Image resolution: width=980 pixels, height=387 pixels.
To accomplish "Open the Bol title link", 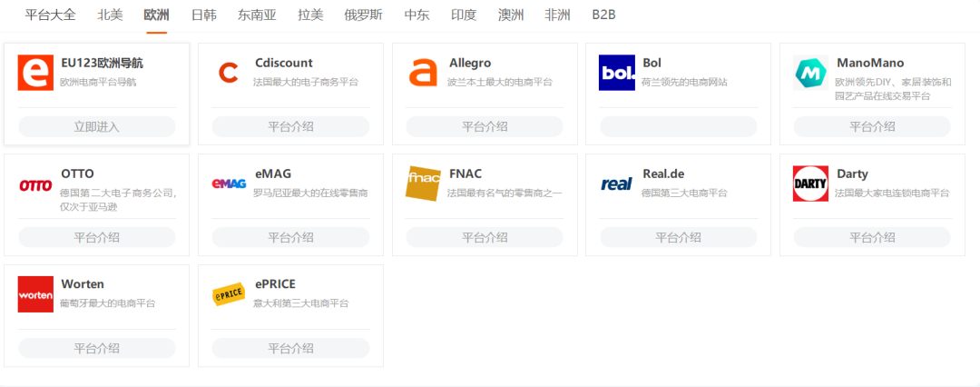I will [652, 64].
